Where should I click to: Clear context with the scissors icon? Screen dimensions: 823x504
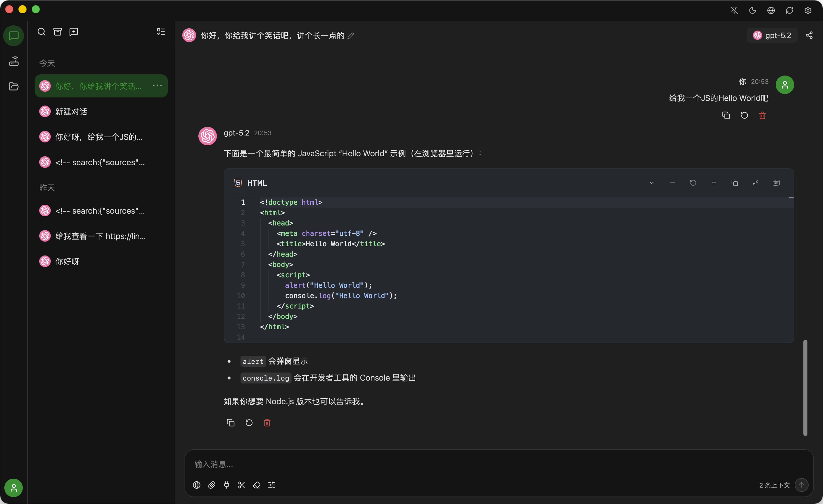point(241,485)
